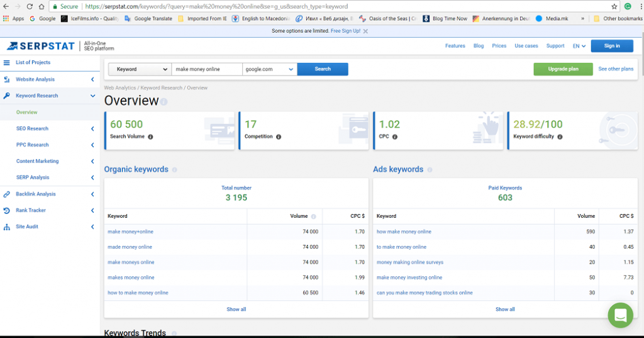Show info for CPC metric
Viewport: 644px width, 338px height.
pos(395,137)
